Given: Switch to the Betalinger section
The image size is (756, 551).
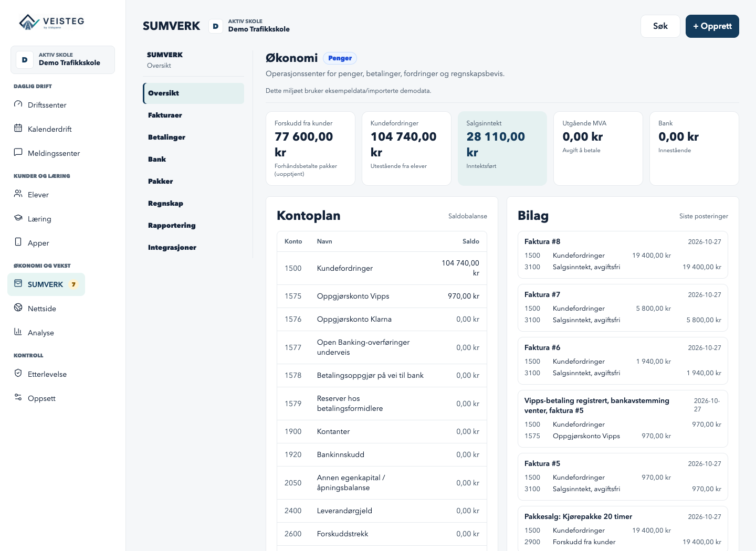Looking at the screenshot, I should pyautogui.click(x=193, y=137).
